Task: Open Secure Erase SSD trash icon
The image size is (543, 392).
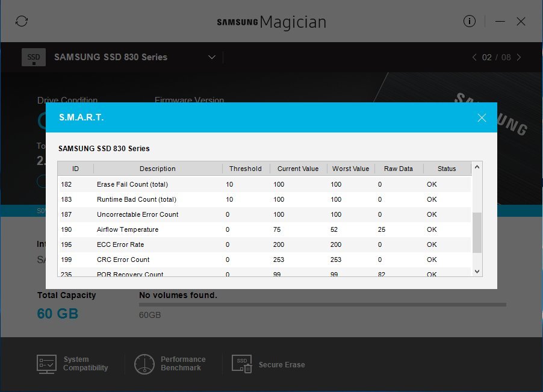Action: (x=242, y=364)
